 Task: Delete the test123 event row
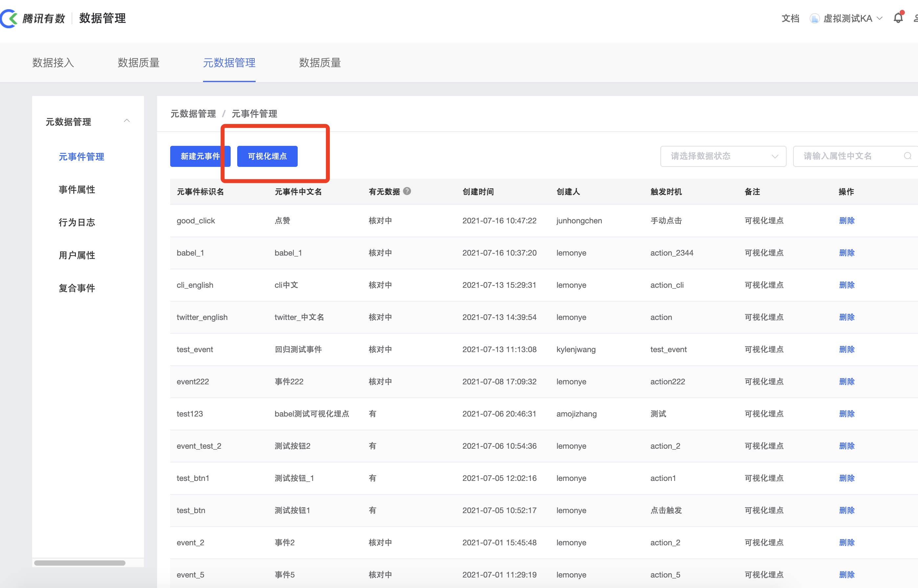pyautogui.click(x=847, y=414)
